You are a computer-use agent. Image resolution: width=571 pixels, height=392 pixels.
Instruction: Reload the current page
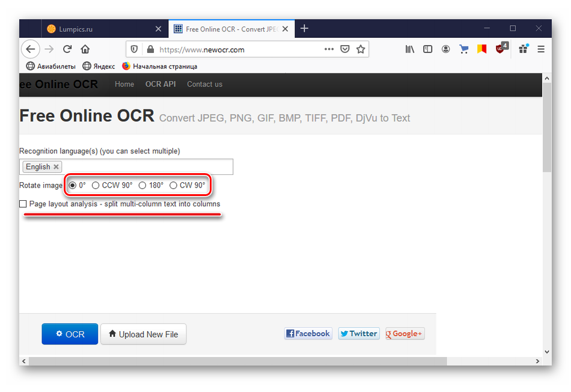(x=67, y=49)
